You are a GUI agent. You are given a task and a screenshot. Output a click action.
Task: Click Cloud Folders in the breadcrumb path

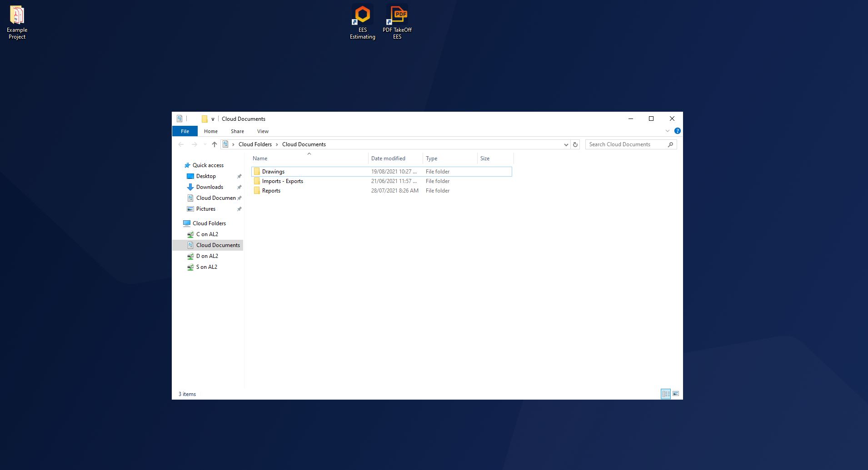tap(255, 144)
